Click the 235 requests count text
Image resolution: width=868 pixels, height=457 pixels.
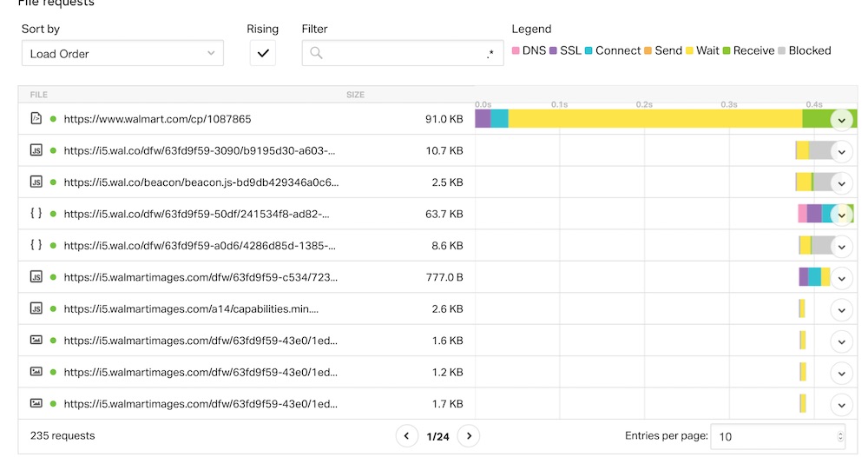(x=62, y=435)
